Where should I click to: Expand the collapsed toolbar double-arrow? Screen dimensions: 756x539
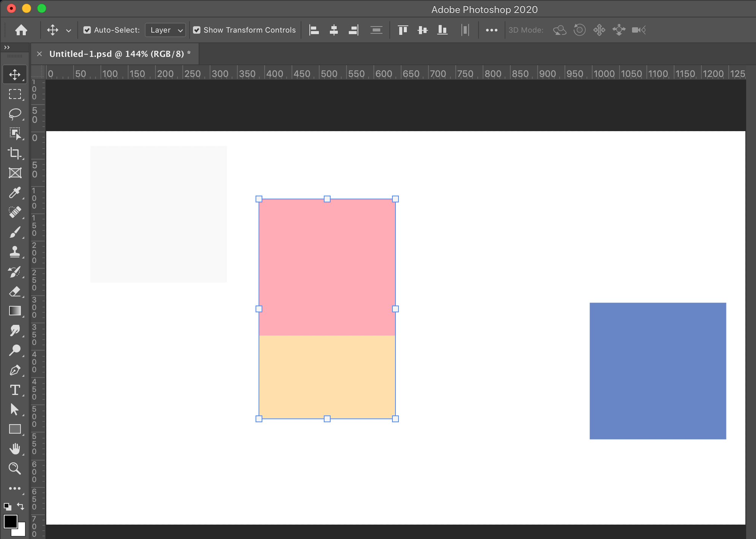pyautogui.click(x=7, y=47)
